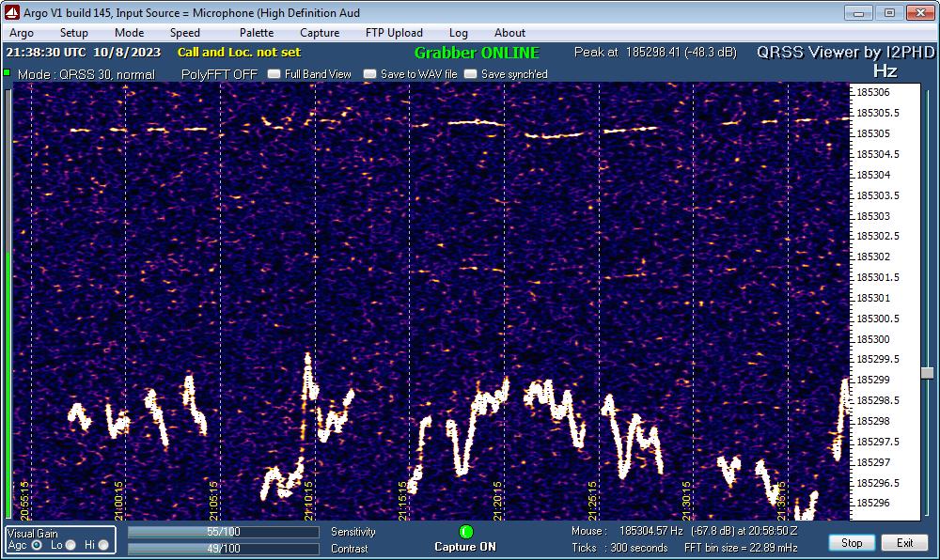Click the 21:20:15 time marker
Screen dimensions: 940x560
(x=497, y=501)
